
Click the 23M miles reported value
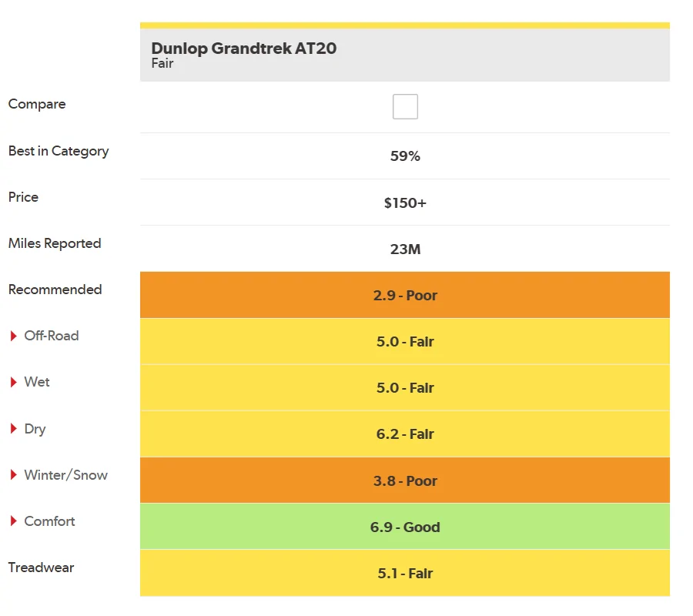tap(405, 249)
